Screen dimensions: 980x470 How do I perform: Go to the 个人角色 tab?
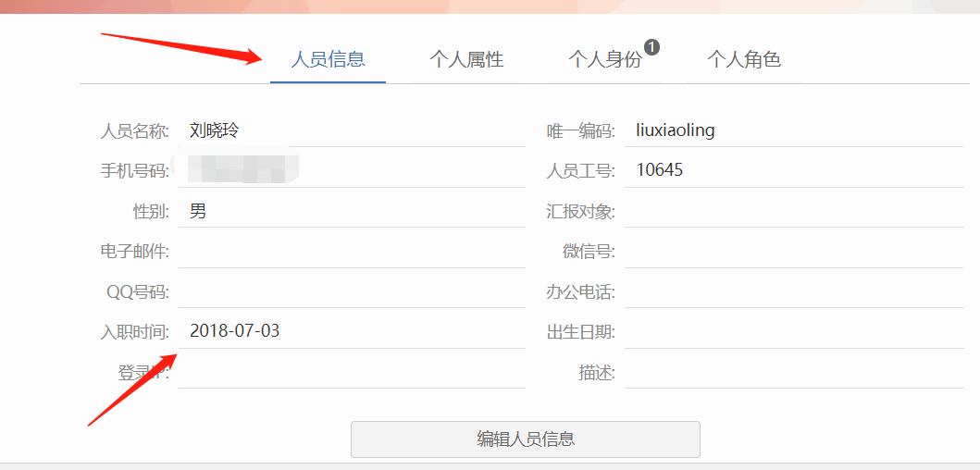(744, 60)
